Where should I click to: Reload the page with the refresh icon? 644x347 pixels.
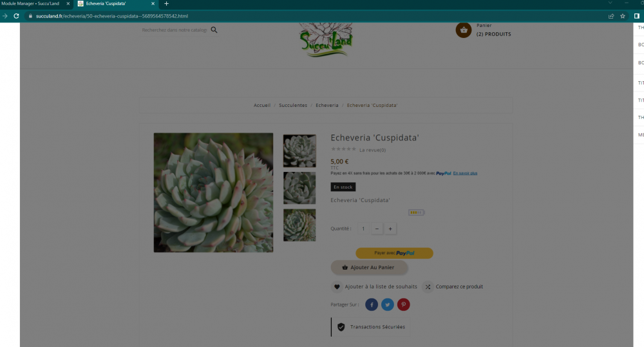(x=17, y=16)
